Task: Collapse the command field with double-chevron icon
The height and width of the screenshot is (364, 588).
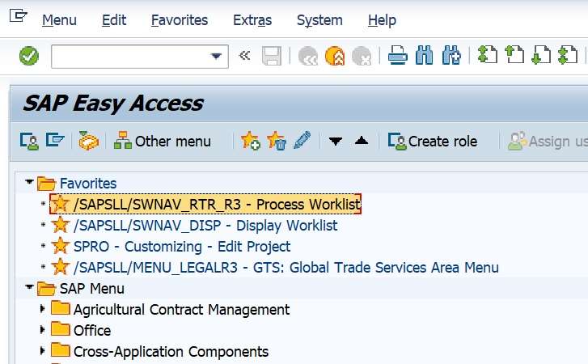Action: [x=244, y=56]
